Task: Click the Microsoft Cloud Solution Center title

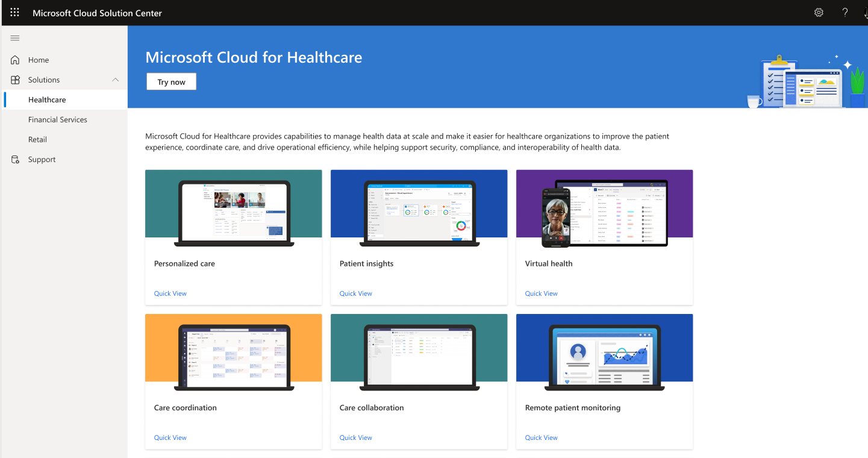Action: click(97, 13)
